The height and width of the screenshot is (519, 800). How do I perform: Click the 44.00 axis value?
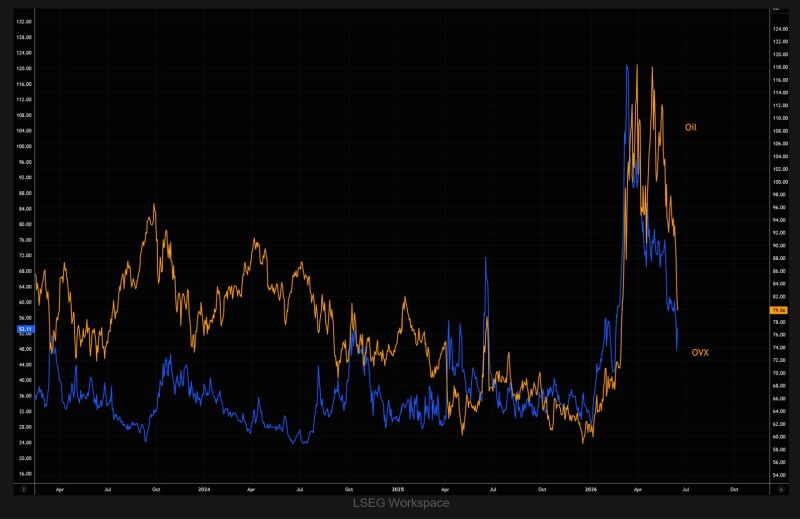[x=24, y=365]
